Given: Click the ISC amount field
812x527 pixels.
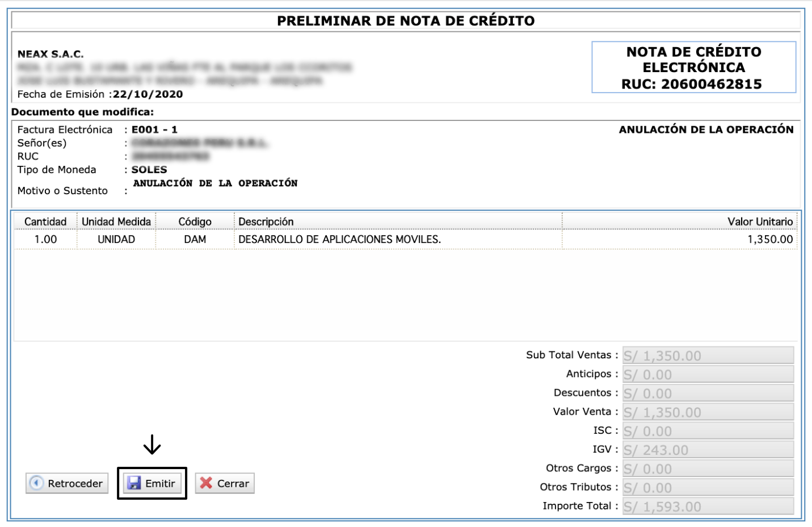Looking at the screenshot, I should coord(708,431).
